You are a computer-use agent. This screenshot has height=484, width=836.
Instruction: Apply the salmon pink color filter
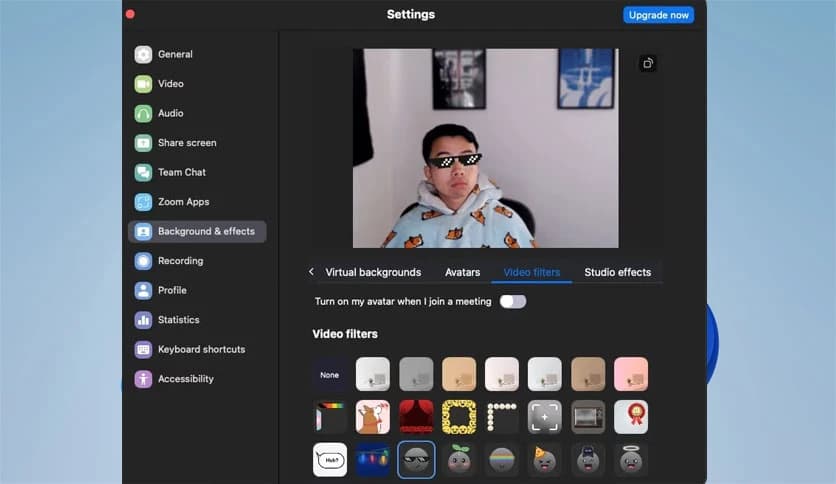coord(631,375)
